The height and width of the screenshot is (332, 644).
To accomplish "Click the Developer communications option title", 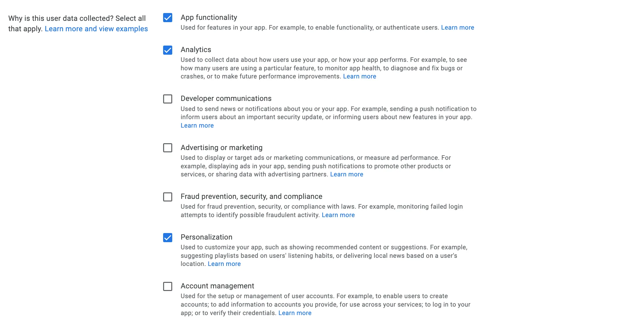I will (x=226, y=99).
